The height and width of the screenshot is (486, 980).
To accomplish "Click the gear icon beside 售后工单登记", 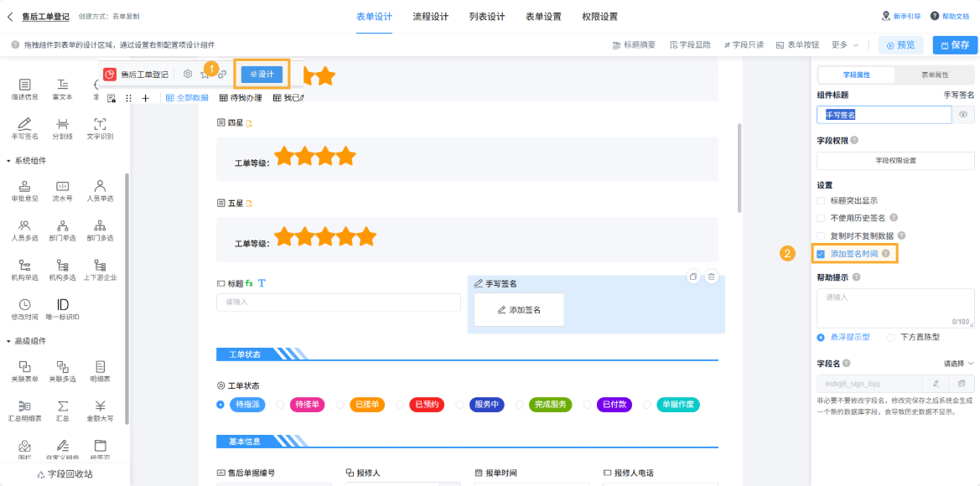I will coord(188,74).
